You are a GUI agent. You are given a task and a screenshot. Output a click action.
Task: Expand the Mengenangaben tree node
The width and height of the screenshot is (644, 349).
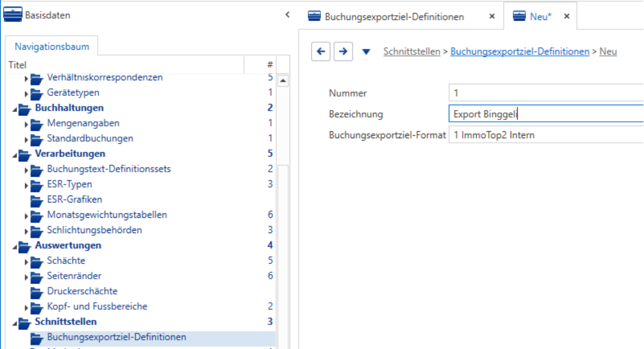click(x=26, y=124)
